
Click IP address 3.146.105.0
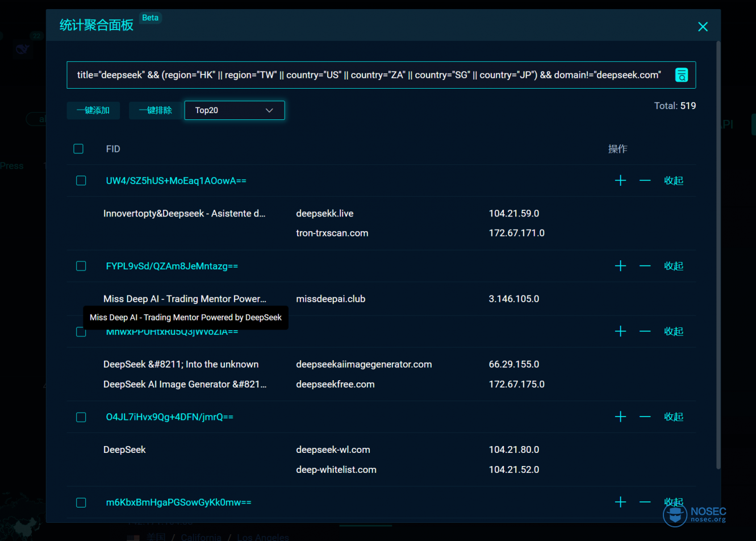pos(514,299)
